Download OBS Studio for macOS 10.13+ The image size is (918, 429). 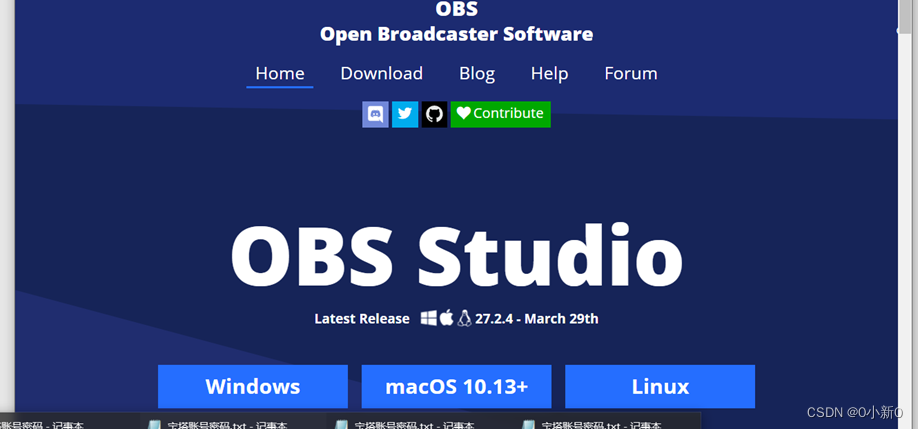(x=457, y=386)
